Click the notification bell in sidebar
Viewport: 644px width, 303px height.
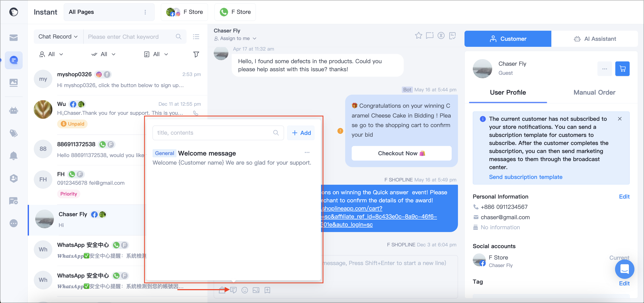click(14, 156)
